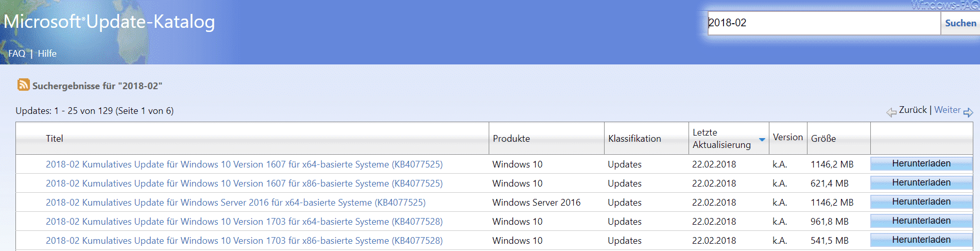
Task: Download the 541,5 MB update
Action: (921, 240)
